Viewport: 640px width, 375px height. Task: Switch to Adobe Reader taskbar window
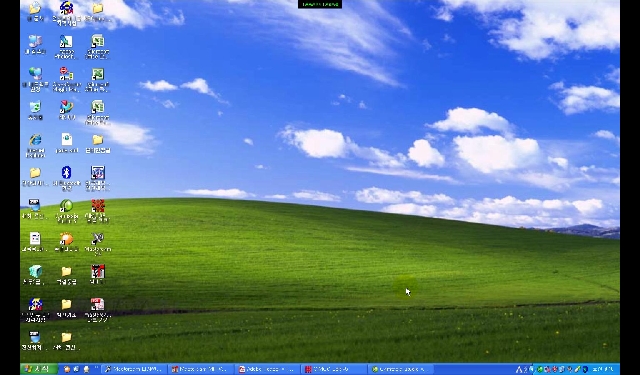point(267,369)
